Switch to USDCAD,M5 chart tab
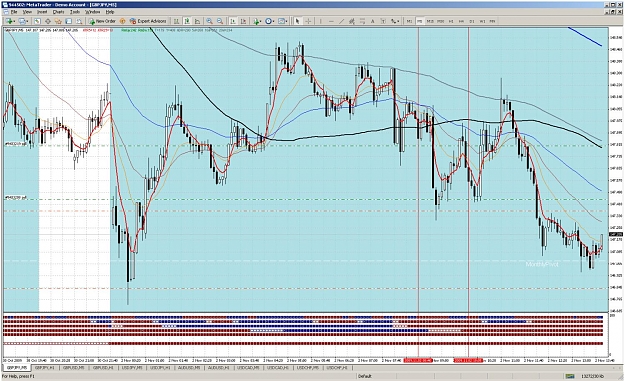The width and height of the screenshot is (625, 381). click(248, 368)
